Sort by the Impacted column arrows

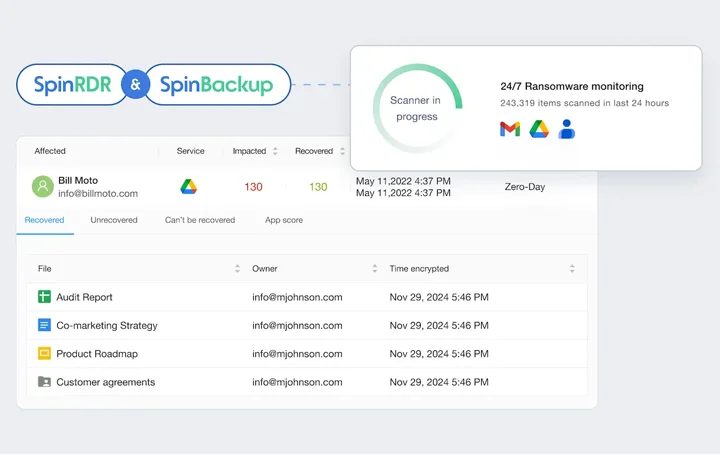point(275,151)
